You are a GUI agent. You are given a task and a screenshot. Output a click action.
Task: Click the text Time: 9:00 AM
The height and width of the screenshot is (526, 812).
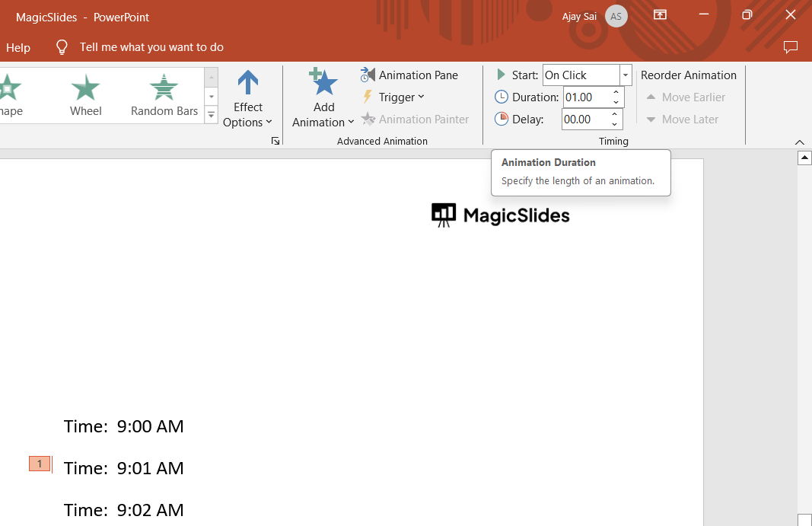pos(124,426)
